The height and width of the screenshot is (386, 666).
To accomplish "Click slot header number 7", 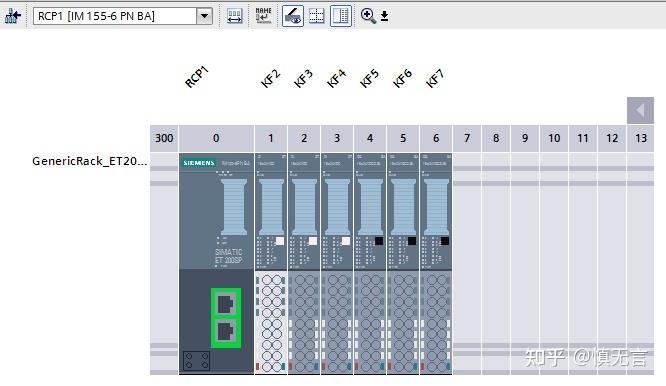I will click(467, 138).
